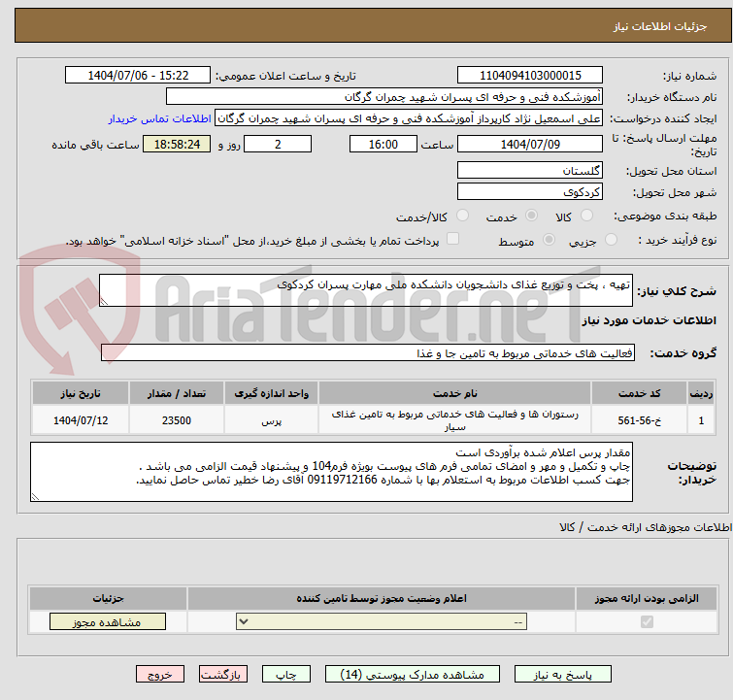Viewport: 733px width, 700px height.
Task: Click the province field گلستان
Action: 530,170
